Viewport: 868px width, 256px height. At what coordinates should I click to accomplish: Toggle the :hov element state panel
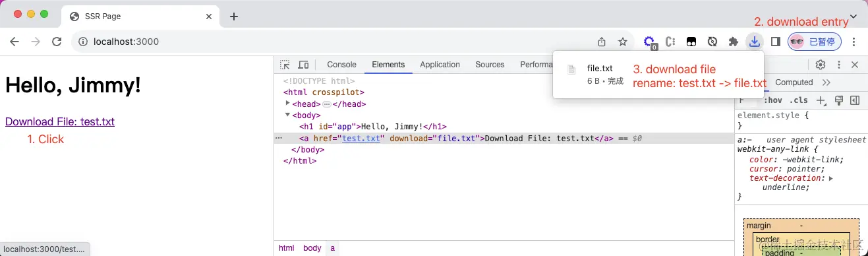pos(773,100)
